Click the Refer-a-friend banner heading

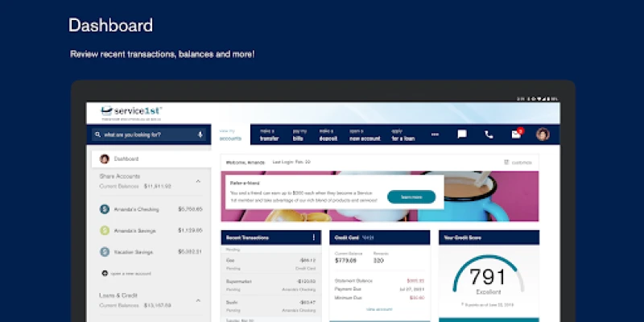(245, 184)
